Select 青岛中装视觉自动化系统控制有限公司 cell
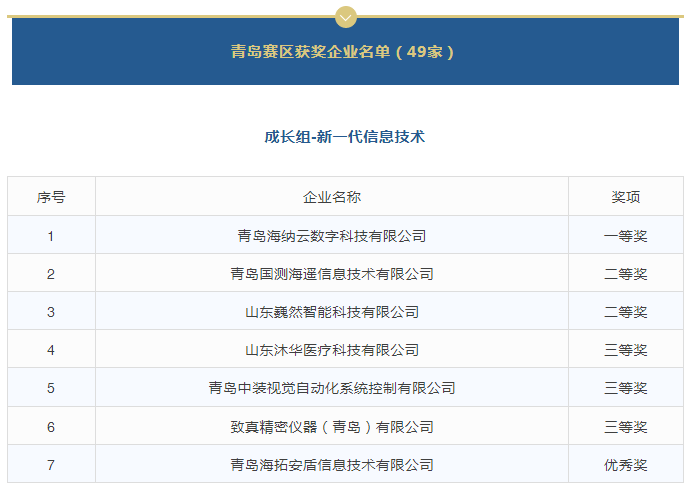Viewport: 691px width, 489px height. click(332, 388)
